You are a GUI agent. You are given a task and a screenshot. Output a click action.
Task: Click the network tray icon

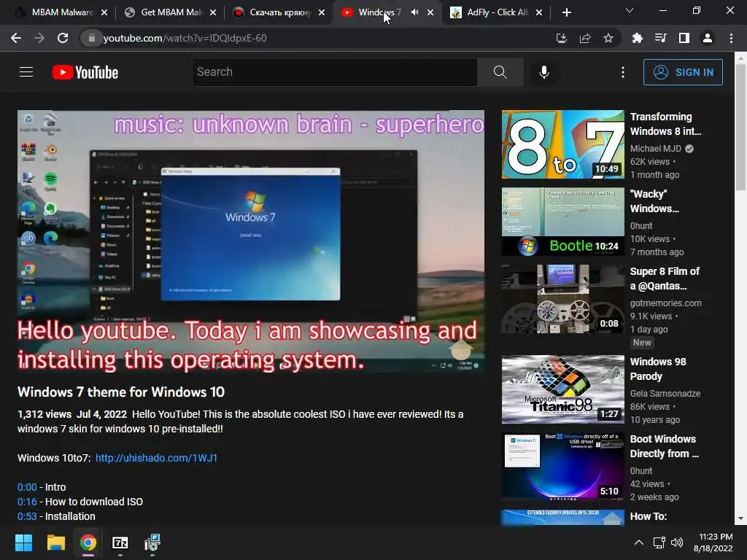[659, 542]
